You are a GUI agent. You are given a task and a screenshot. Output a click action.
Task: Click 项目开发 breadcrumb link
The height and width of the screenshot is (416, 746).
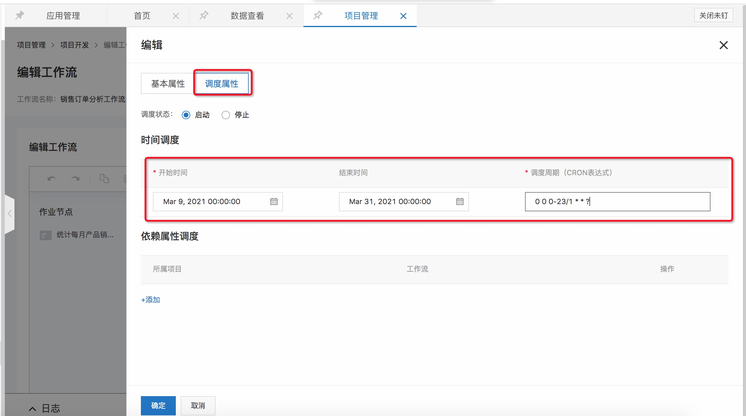coord(75,45)
